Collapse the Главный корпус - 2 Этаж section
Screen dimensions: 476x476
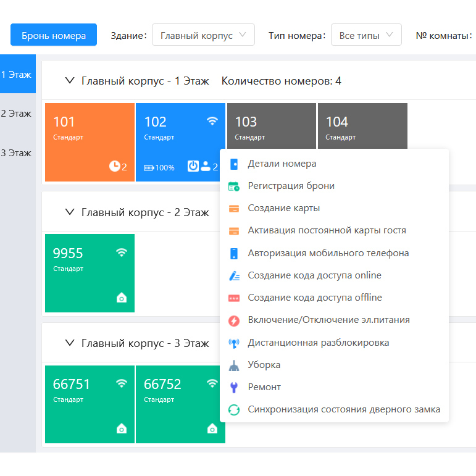(70, 212)
